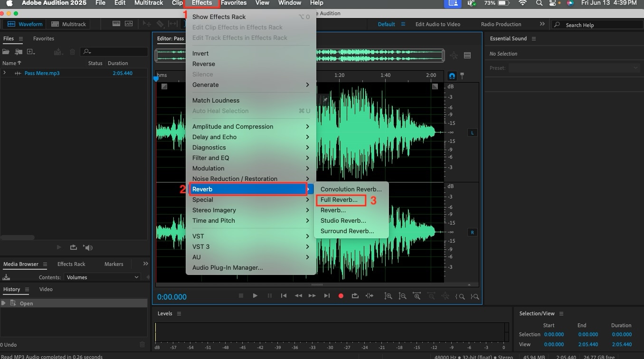Switch to Favorites tab in Files panel
The image size is (644, 359).
(x=44, y=38)
